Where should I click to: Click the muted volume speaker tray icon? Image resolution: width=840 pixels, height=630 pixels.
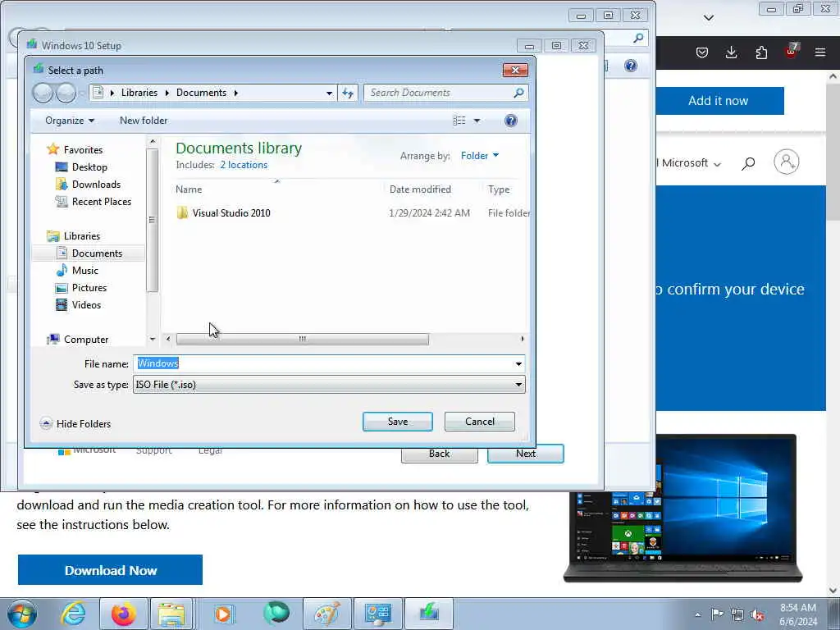point(757,614)
